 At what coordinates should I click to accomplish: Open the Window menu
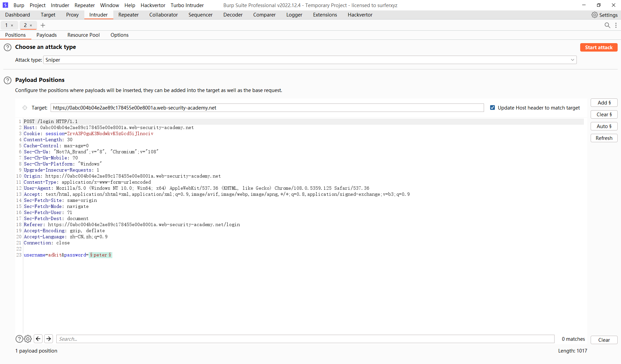(x=110, y=5)
